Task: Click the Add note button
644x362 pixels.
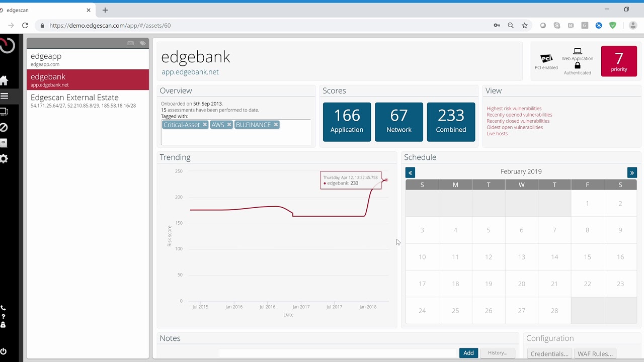Action: [468, 353]
